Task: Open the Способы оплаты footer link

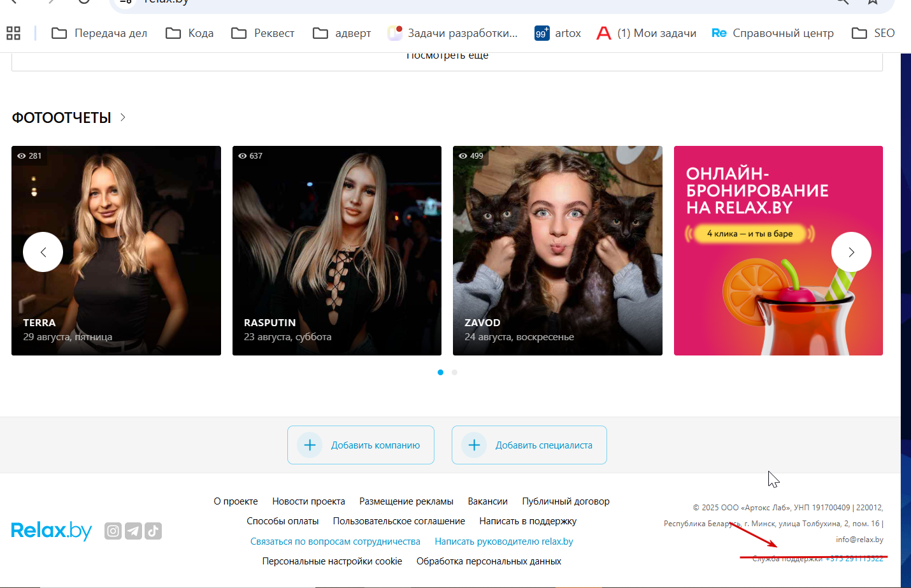Action: 283,521
